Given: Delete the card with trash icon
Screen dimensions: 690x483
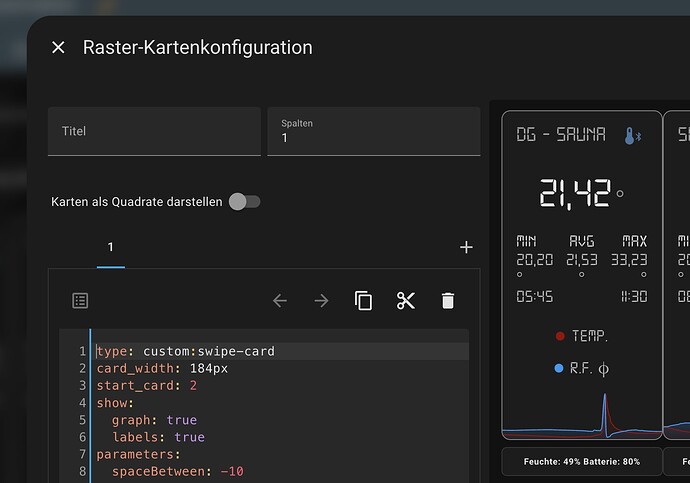Looking at the screenshot, I should (448, 301).
